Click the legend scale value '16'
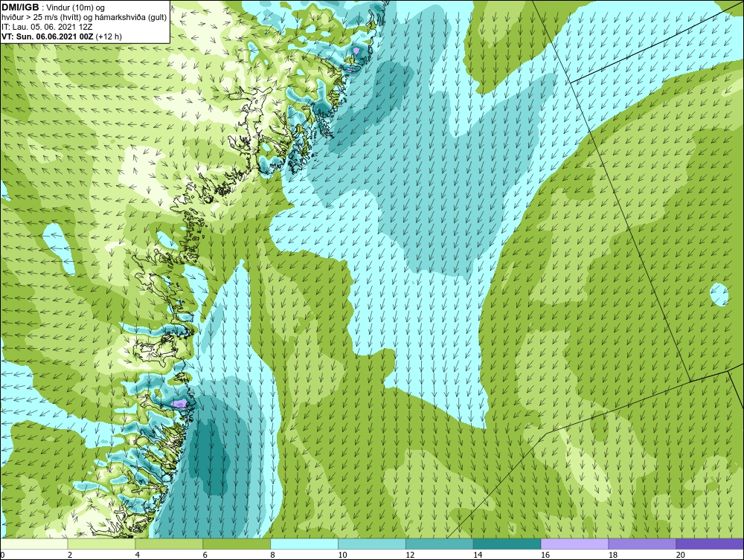The image size is (744, 560). point(545,555)
